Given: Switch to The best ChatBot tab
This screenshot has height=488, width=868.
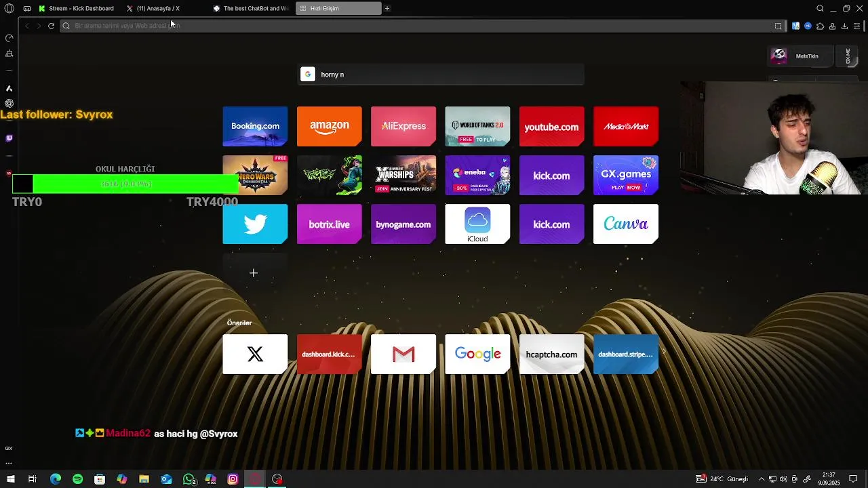Looking at the screenshot, I should [x=250, y=8].
